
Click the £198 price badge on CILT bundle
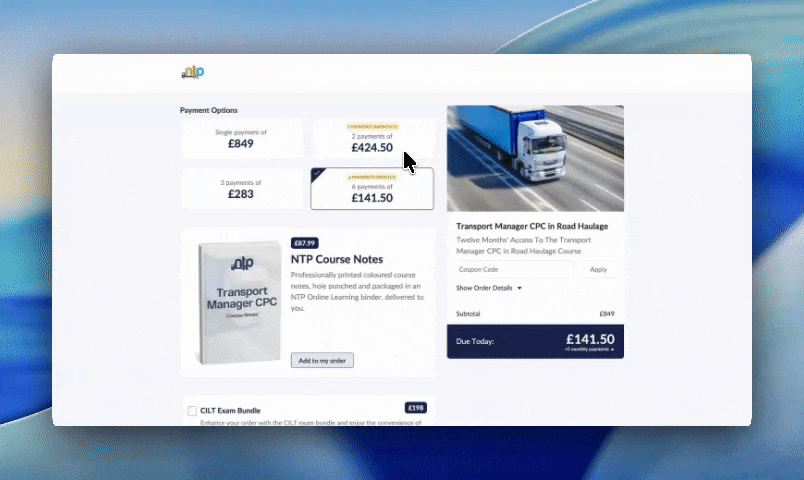(416, 408)
